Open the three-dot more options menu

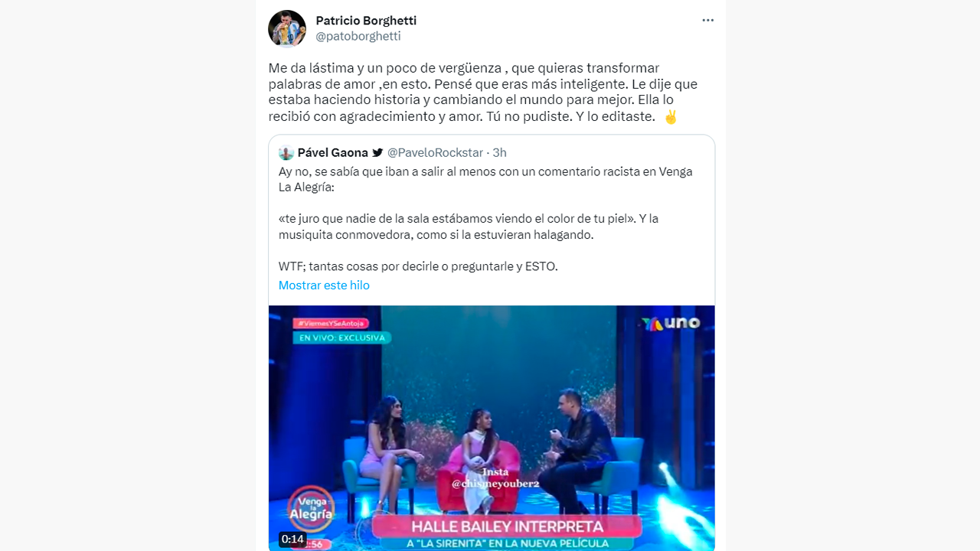[707, 21]
